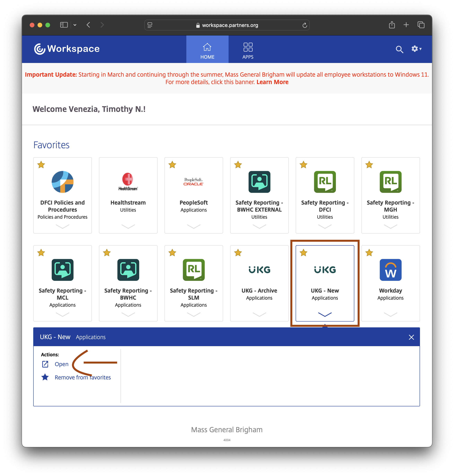Open Safety Reporting MGH RL icon
This screenshot has width=454, height=476.
point(390,182)
